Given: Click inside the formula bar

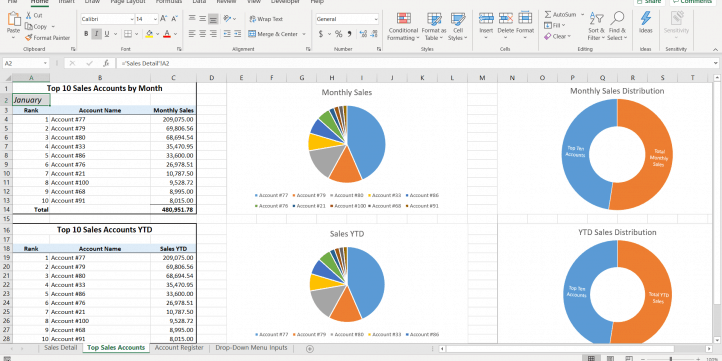Looking at the screenshot, I should pos(414,64).
